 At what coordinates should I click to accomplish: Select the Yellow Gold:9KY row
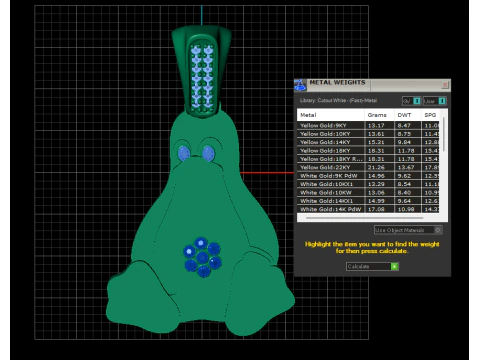pos(368,125)
